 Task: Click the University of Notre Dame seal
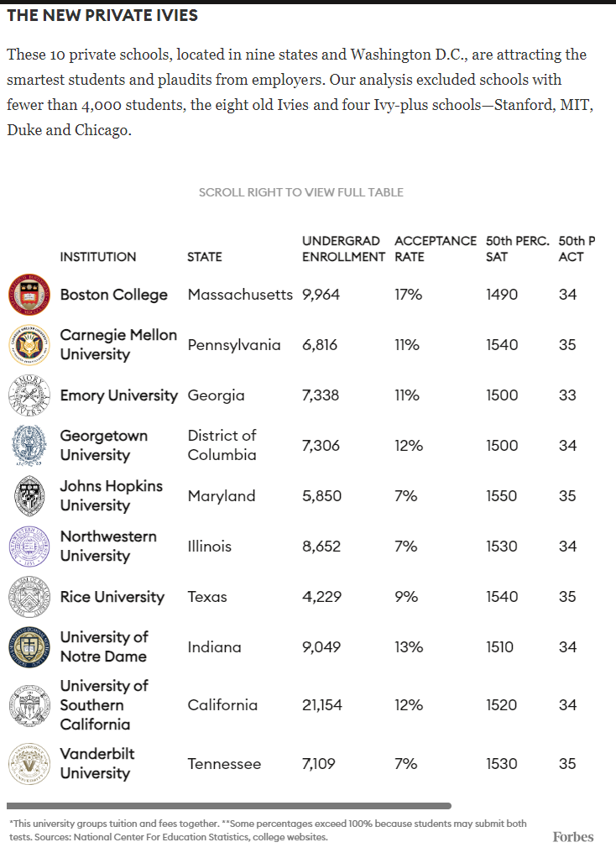point(29,647)
